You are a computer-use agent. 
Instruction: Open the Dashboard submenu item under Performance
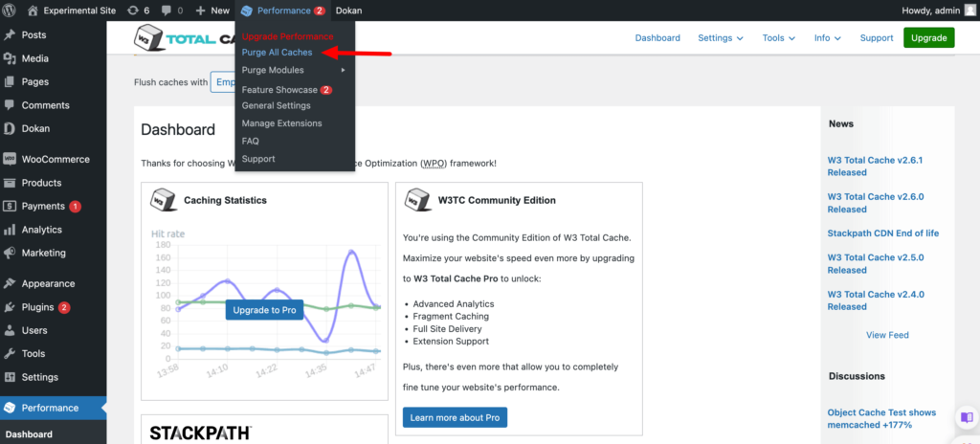(x=29, y=434)
